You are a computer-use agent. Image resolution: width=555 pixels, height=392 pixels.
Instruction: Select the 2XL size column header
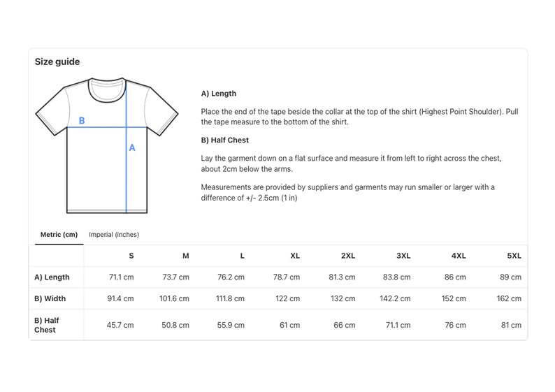[348, 256]
